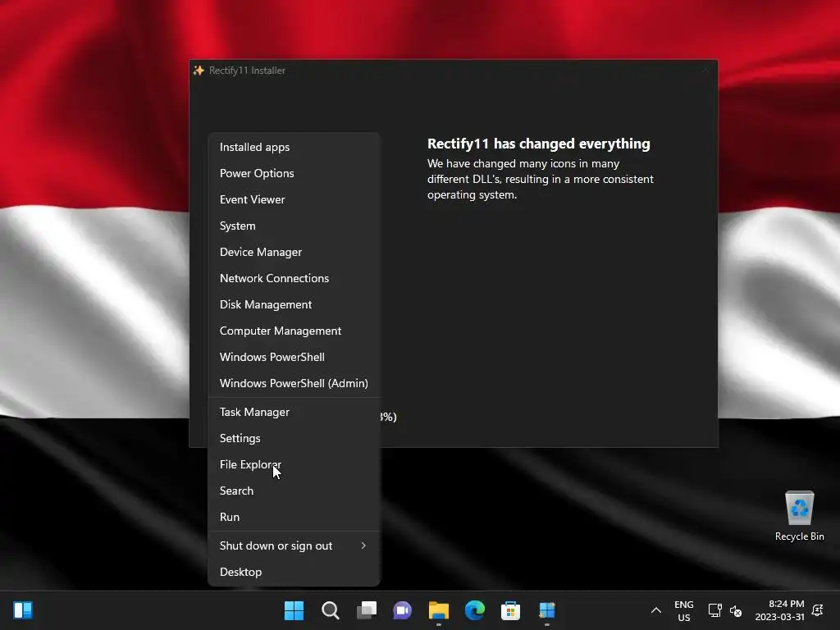Open Network Connections menu entry

pyautogui.click(x=294, y=278)
